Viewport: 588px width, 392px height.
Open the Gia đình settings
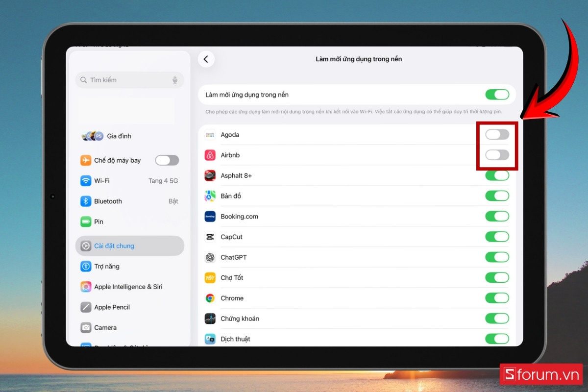[x=130, y=136]
